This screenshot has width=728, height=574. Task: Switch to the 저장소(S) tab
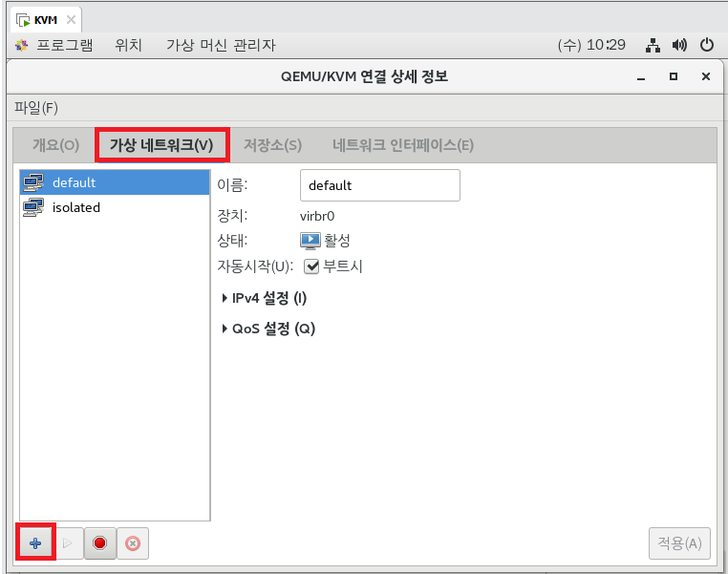pos(273,145)
